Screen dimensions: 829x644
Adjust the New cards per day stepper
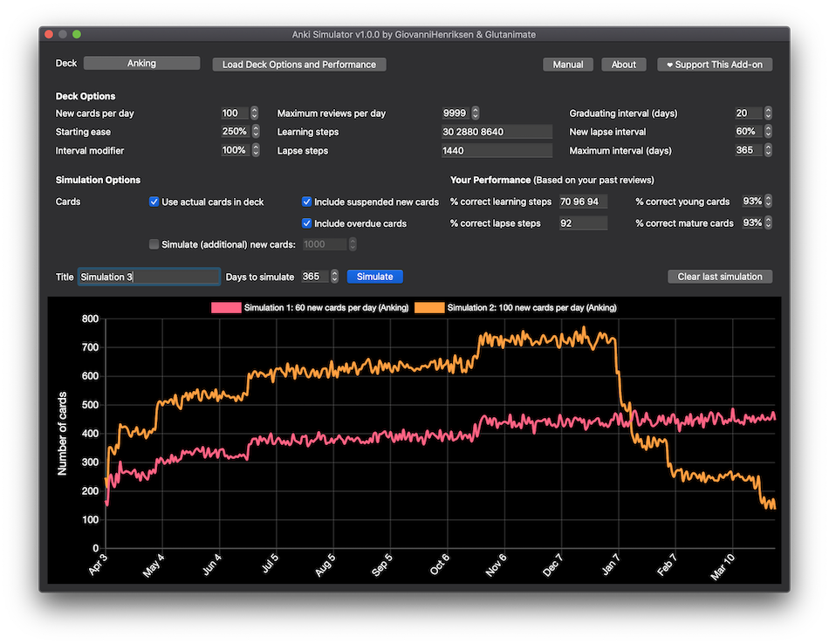pos(255,113)
